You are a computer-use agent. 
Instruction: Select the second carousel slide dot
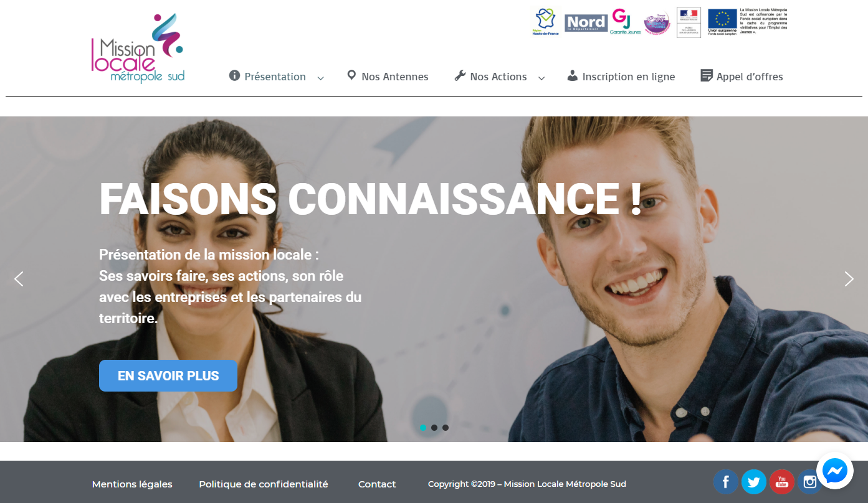(x=434, y=428)
